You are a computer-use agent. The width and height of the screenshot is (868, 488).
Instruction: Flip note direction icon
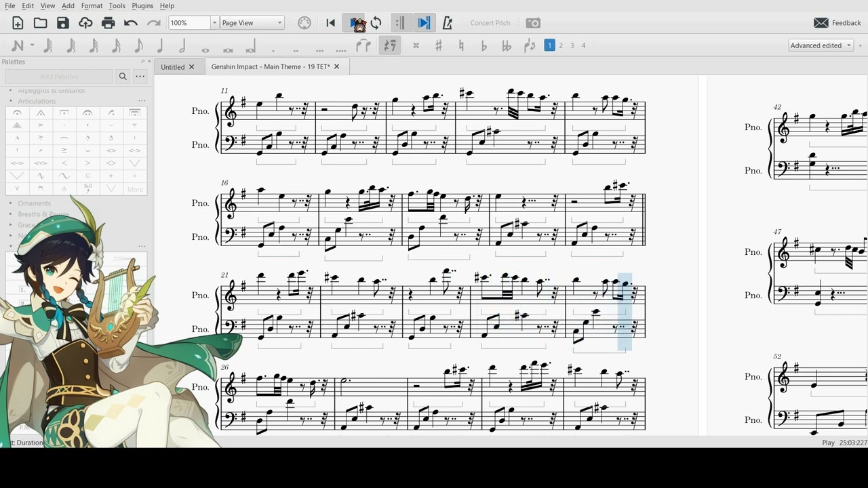point(530,46)
